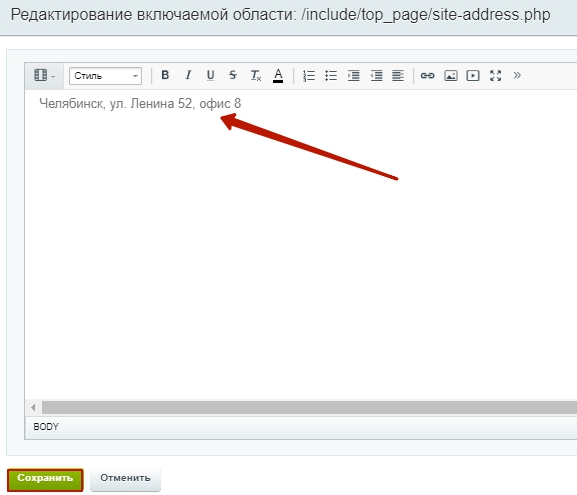Insert a video from the toolbar
Screen dimensions: 577x495
pyautogui.click(x=473, y=75)
